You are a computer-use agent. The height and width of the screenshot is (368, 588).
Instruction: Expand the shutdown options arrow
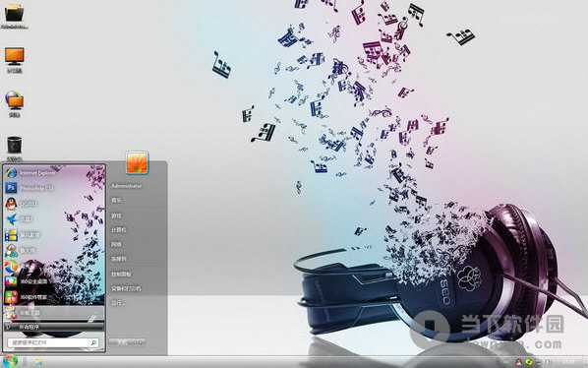pyautogui.click(x=141, y=342)
